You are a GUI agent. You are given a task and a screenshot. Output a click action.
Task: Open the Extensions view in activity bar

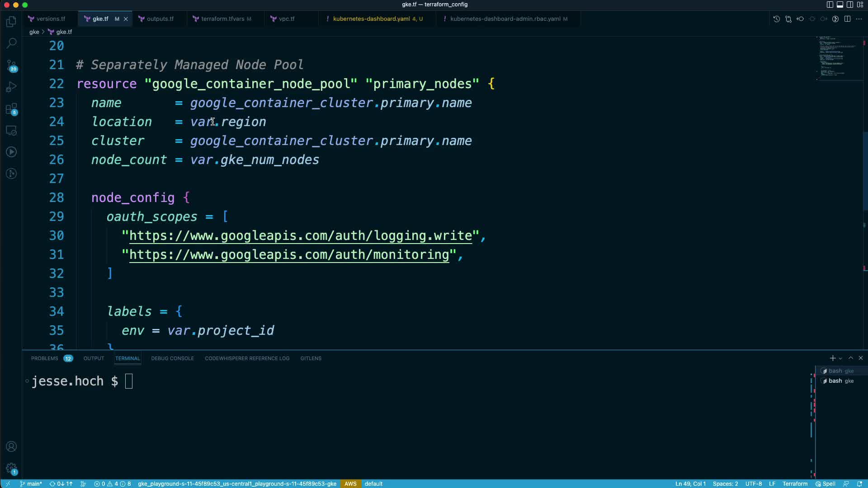pyautogui.click(x=11, y=108)
